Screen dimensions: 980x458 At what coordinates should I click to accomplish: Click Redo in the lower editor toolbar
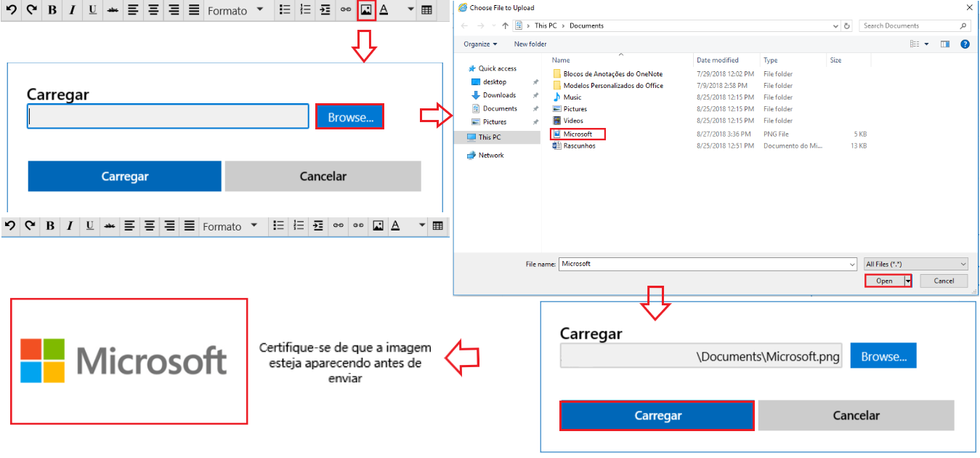pos(30,226)
